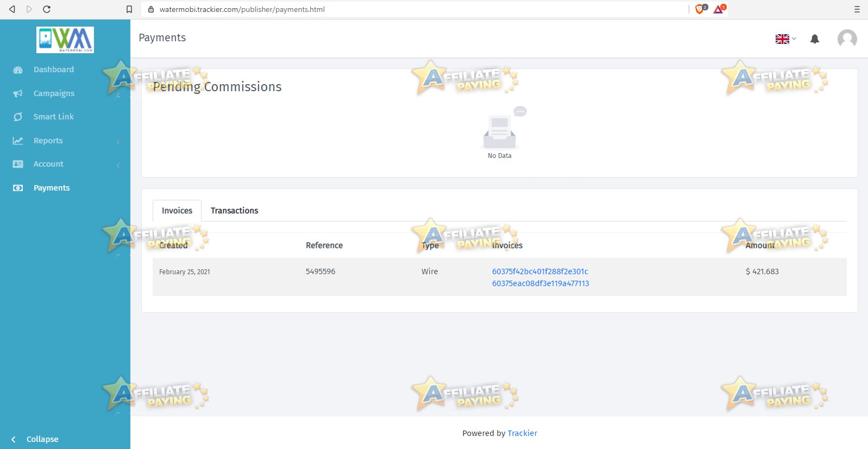Expand the Account submenu chevron
Screen dimensions: 868x449
(x=118, y=165)
